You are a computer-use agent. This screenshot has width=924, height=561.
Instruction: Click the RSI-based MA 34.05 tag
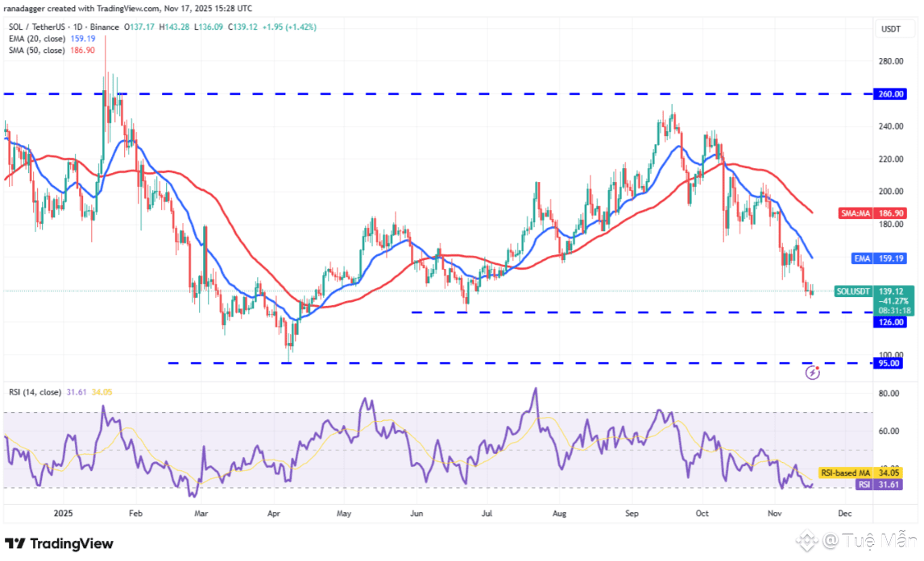click(861, 472)
